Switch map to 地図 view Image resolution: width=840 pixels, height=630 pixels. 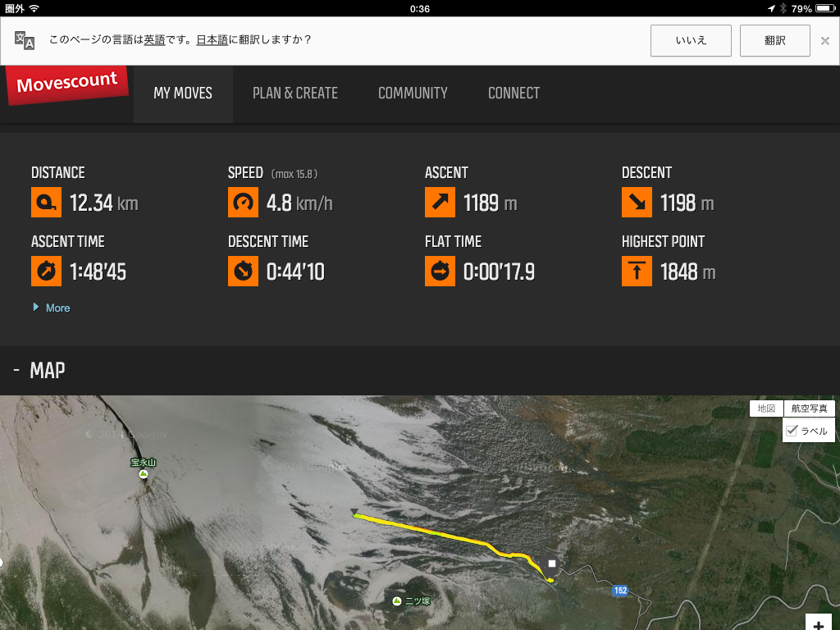pyautogui.click(x=766, y=409)
